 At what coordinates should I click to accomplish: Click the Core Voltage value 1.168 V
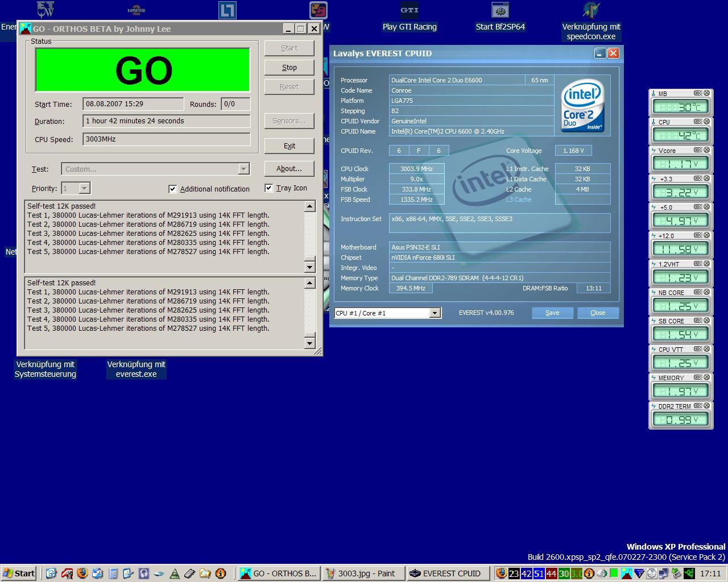[x=573, y=151]
